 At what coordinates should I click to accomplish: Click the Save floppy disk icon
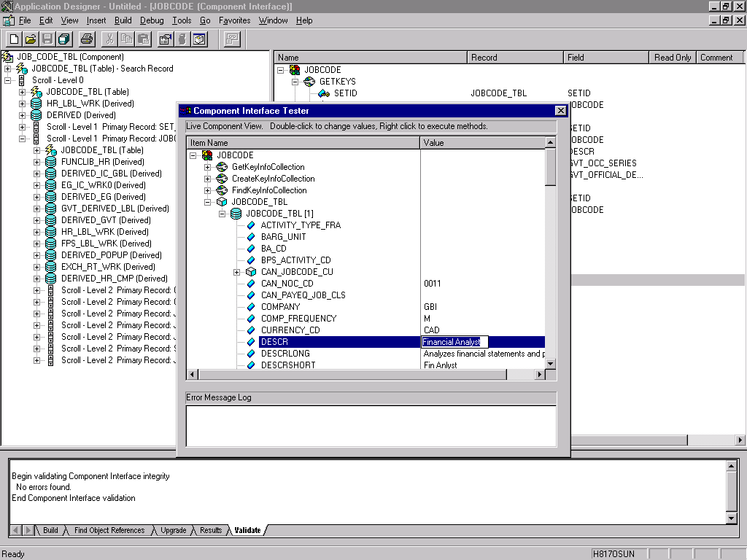point(47,39)
